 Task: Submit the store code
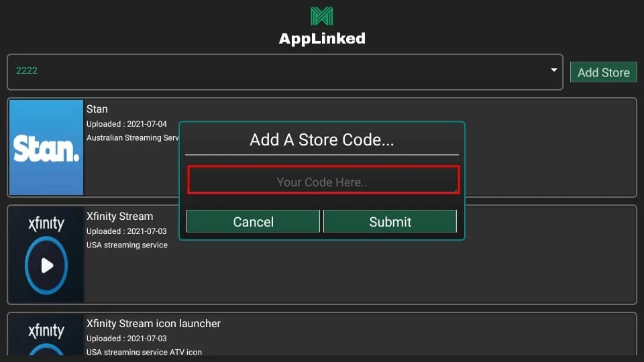coord(390,222)
